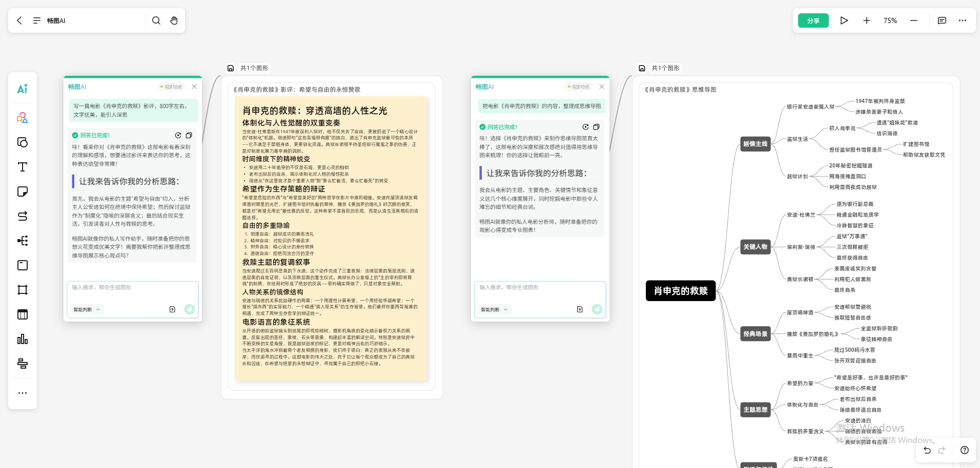This screenshot has height=468, width=980.
Task: Select the Text tool
Action: [x=23, y=166]
